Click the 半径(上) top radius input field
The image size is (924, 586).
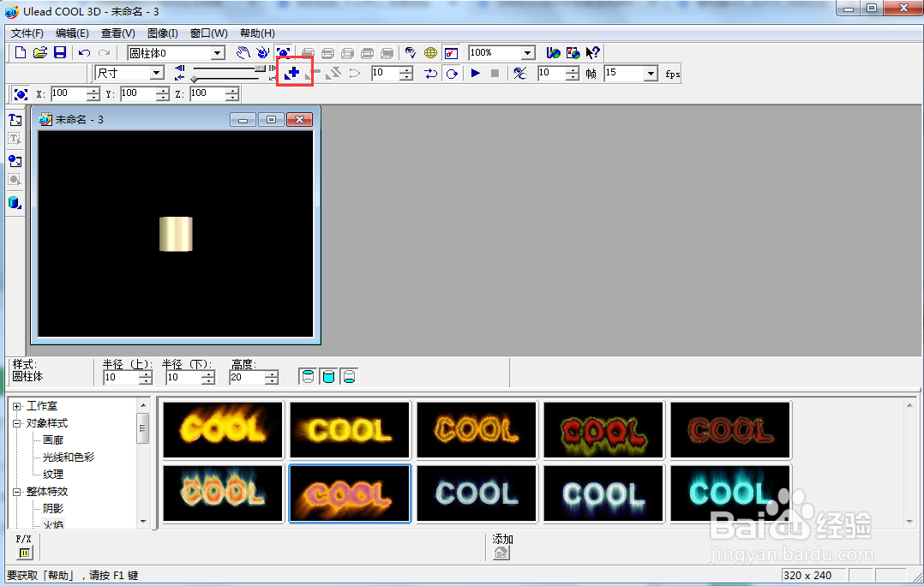coord(122,378)
